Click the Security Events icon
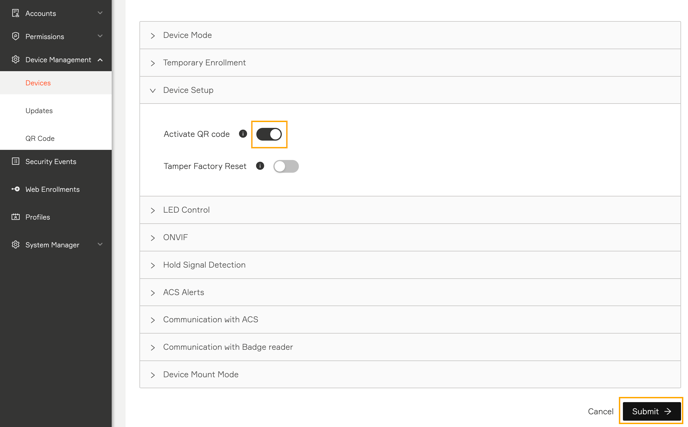 pos(15,161)
